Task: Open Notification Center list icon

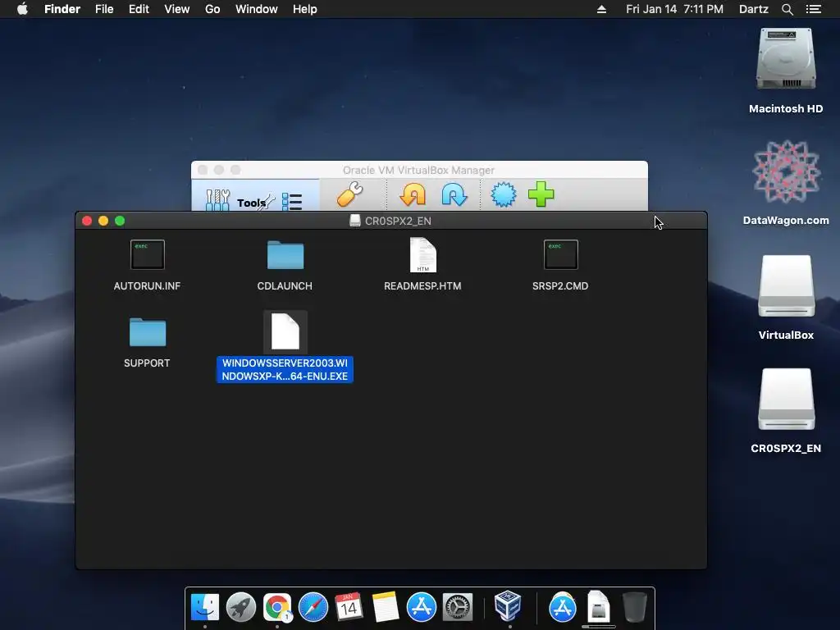Action: 814,9
